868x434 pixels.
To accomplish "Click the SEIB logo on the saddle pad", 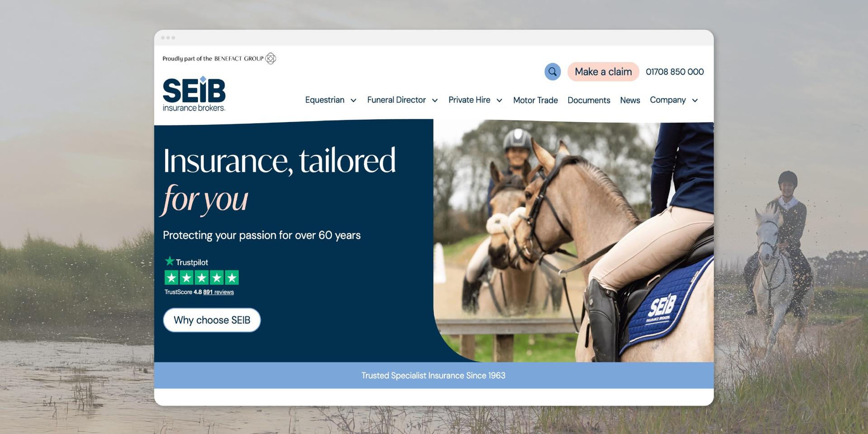I will click(x=662, y=307).
